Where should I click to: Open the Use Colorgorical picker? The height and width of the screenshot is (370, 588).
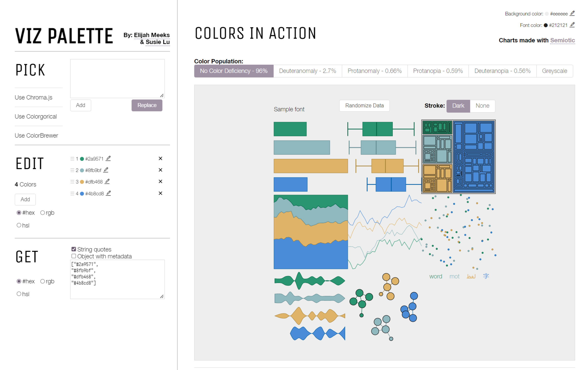36,117
